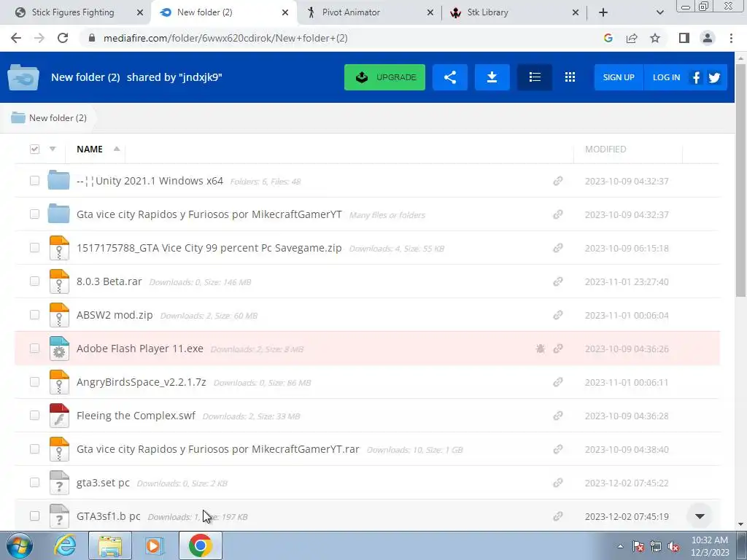Open Chrome three-dot menu
Image resolution: width=747 pixels, height=560 pixels.
click(x=731, y=38)
